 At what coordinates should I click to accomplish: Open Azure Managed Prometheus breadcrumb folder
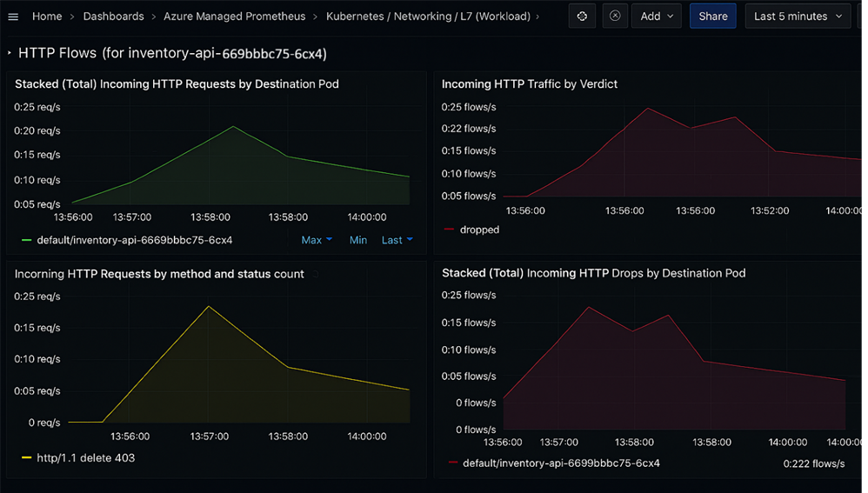pos(235,17)
